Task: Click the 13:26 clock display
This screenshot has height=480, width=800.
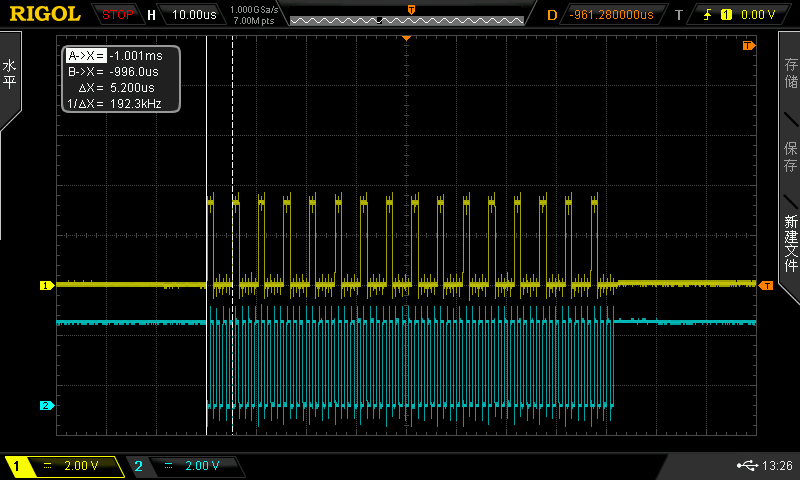Action: (777, 465)
